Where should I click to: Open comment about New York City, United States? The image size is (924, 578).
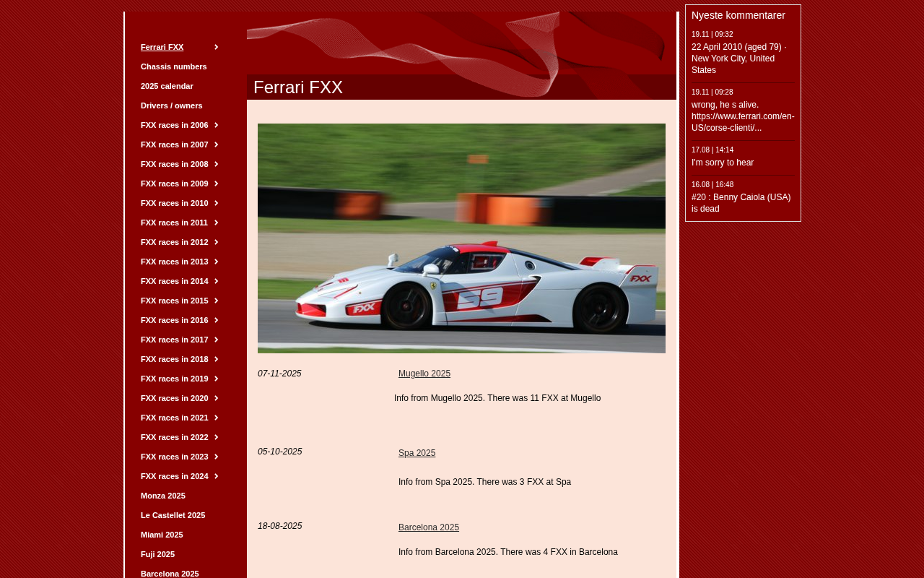coord(742,59)
